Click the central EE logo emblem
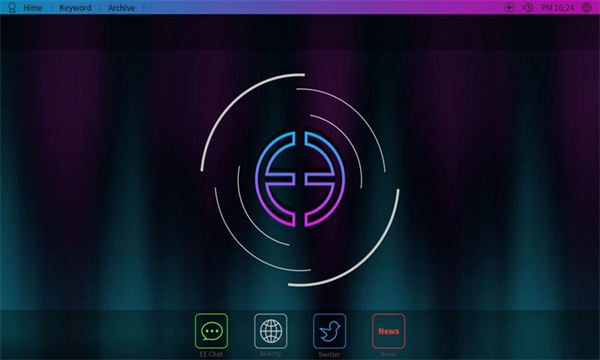The height and width of the screenshot is (360, 600). [x=300, y=179]
